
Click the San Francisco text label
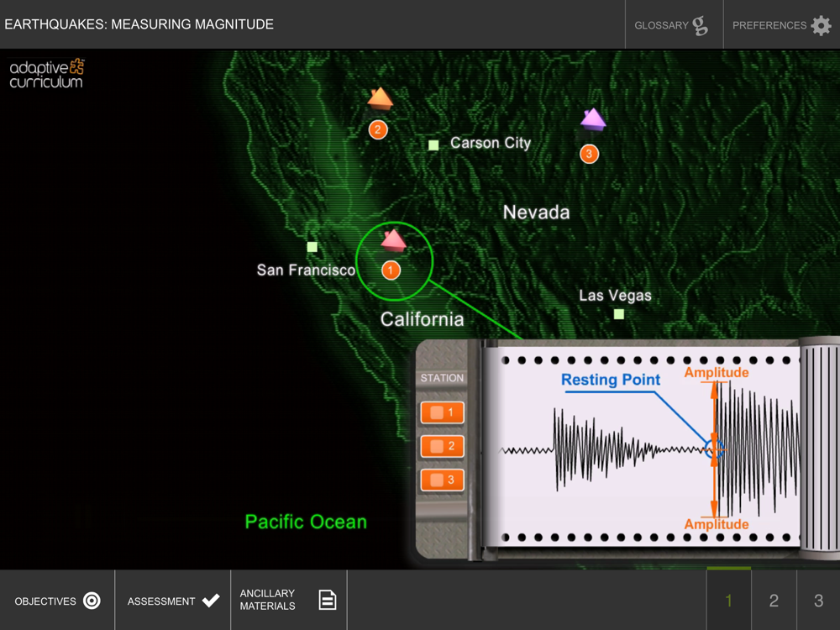pyautogui.click(x=306, y=270)
